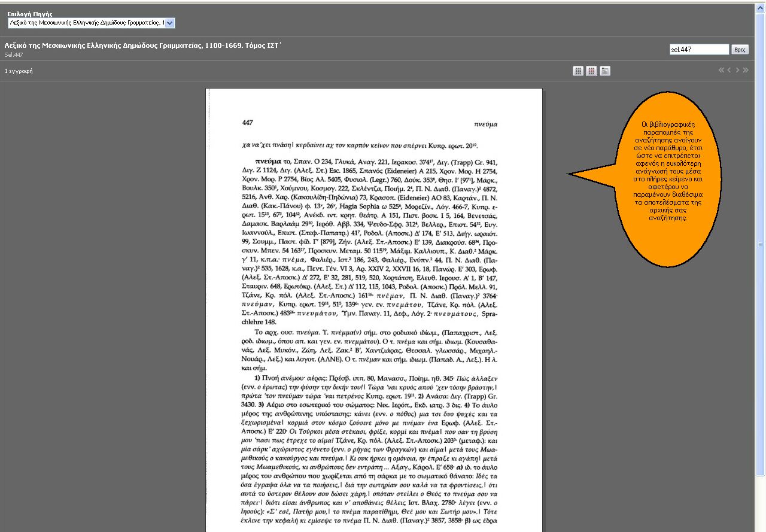
Task: Click the '1 εγγραφή' record count label
Action: 19,71
